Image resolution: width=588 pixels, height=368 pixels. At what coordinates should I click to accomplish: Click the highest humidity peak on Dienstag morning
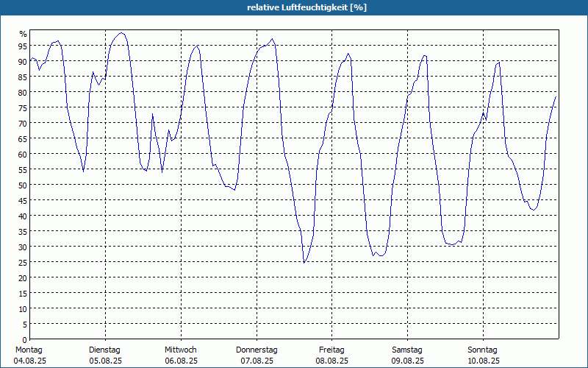pyautogui.click(x=121, y=33)
